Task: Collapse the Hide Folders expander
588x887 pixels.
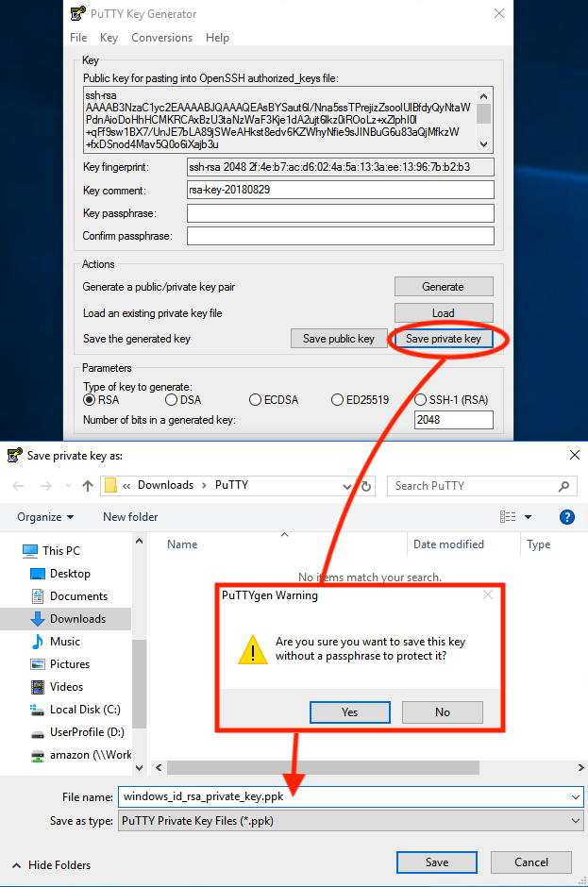Action: [x=52, y=865]
